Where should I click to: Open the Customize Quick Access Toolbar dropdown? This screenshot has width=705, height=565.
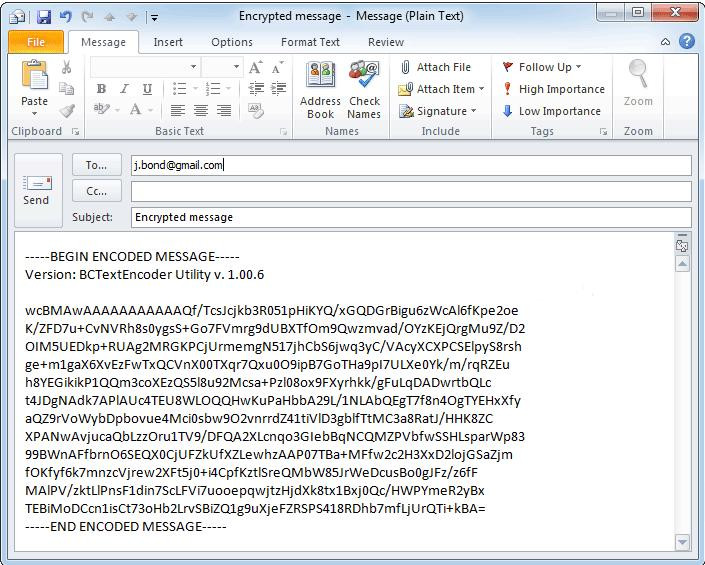click(154, 18)
